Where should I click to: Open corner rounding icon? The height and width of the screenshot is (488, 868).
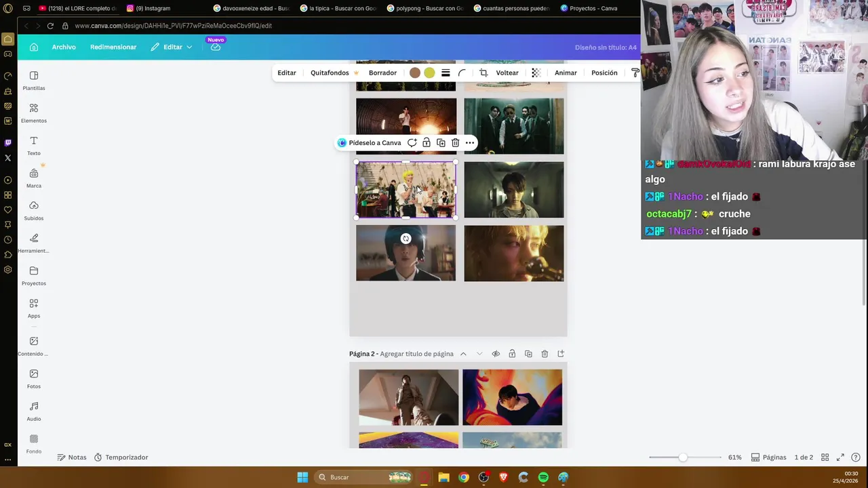click(x=462, y=73)
